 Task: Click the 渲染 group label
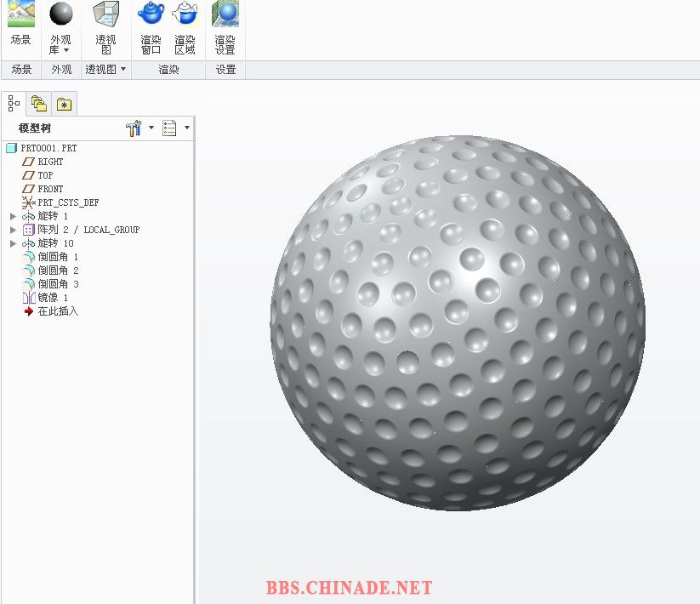point(168,69)
